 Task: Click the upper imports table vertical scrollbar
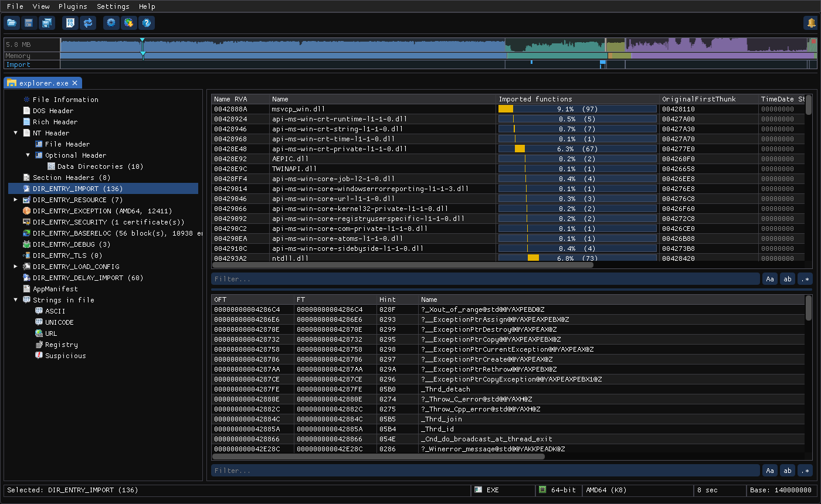(809, 105)
